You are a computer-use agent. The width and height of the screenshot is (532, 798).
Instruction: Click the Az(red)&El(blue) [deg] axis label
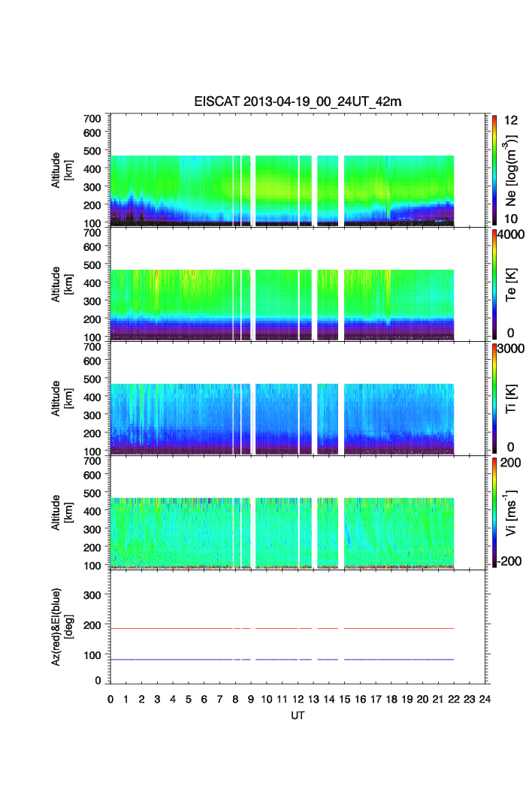pyautogui.click(x=62, y=627)
